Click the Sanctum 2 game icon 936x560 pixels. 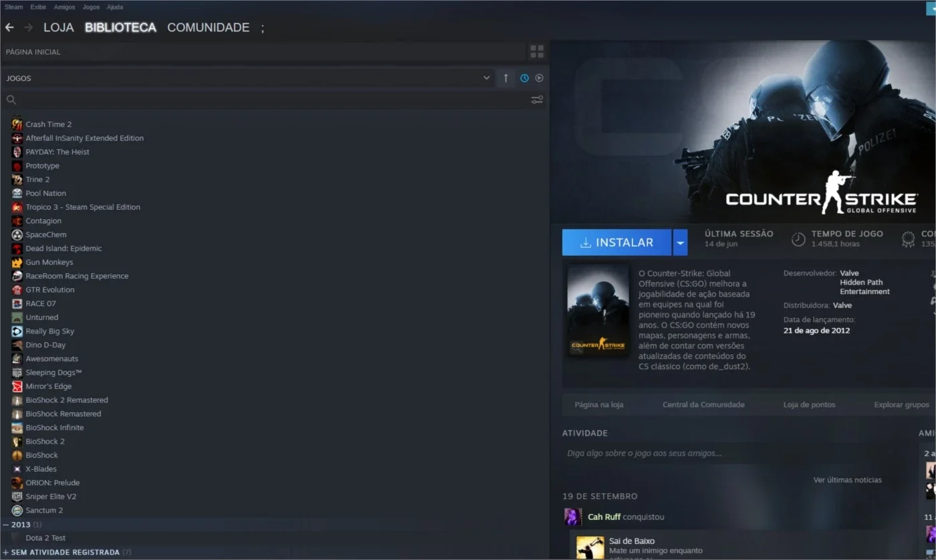[17, 511]
